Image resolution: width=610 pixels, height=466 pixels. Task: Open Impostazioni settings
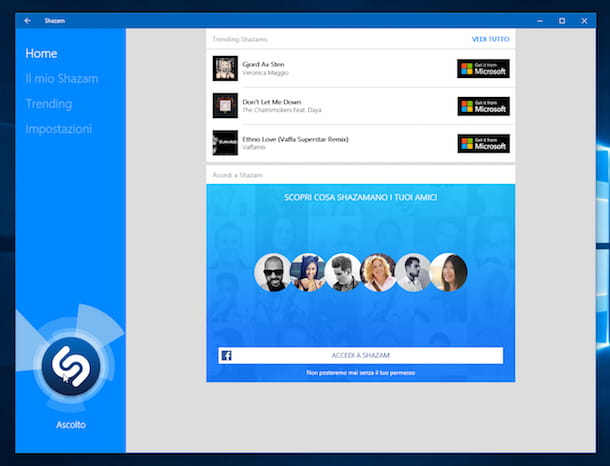(x=59, y=129)
